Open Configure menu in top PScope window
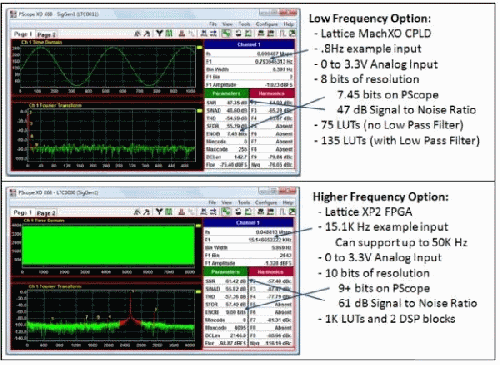The image size is (500, 365). (267, 24)
